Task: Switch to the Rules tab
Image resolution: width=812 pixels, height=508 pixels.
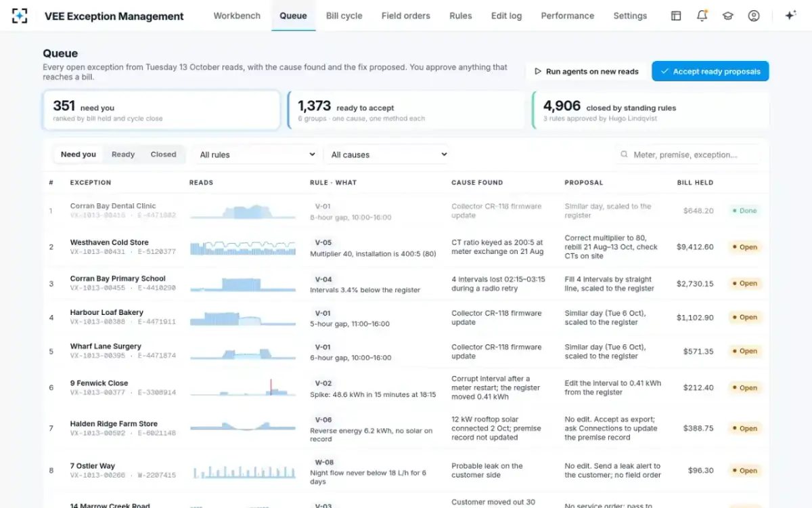Action: (461, 16)
